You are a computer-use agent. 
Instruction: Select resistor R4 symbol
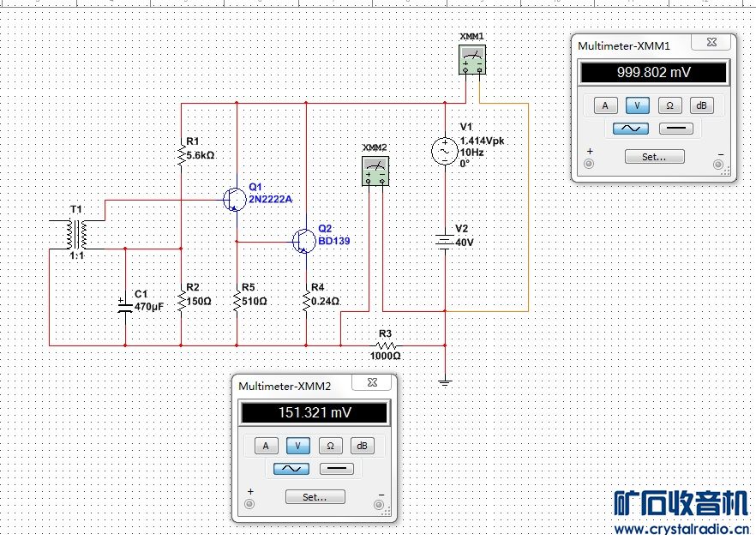tap(306, 301)
